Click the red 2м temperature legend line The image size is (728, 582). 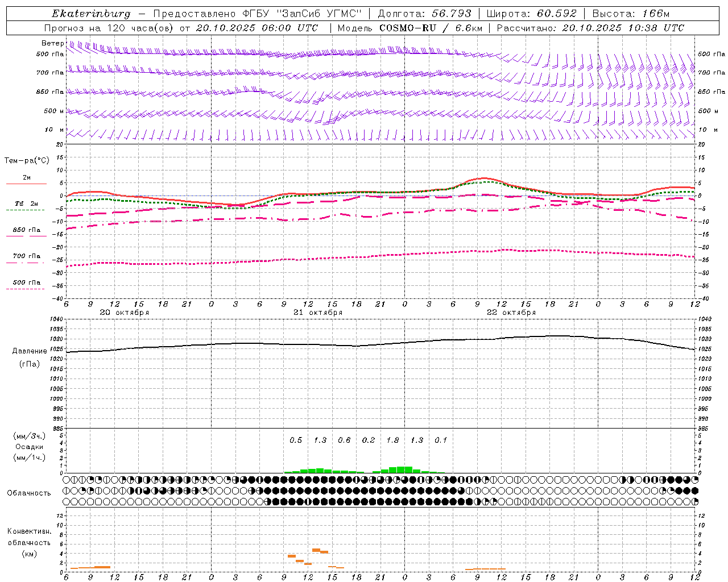26,184
